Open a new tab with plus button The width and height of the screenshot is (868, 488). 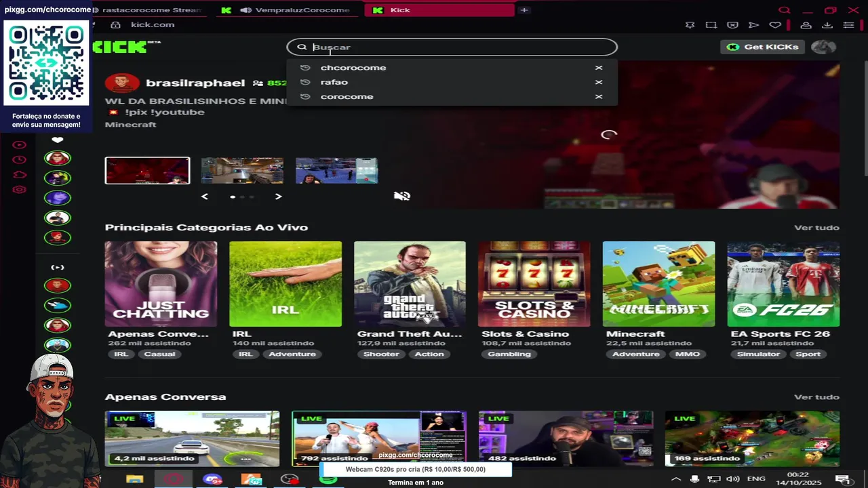(524, 10)
